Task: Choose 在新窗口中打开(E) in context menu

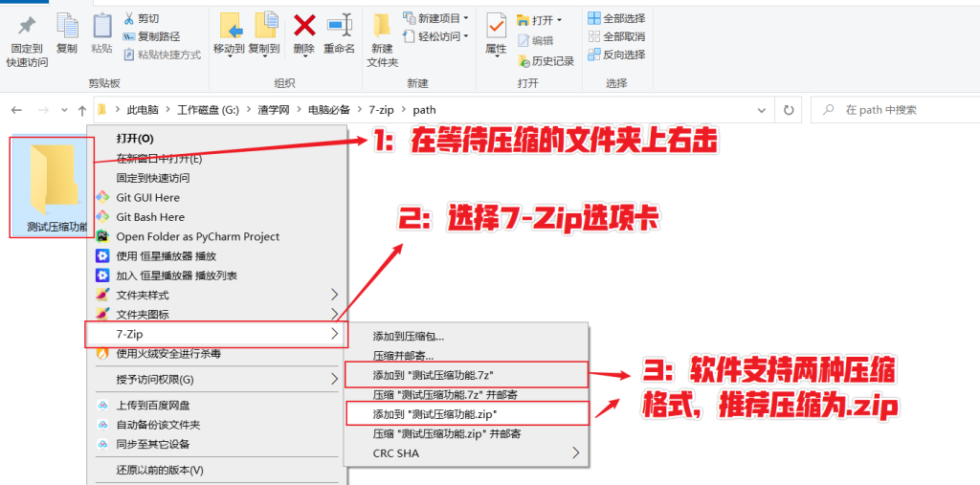Action: click(216, 158)
